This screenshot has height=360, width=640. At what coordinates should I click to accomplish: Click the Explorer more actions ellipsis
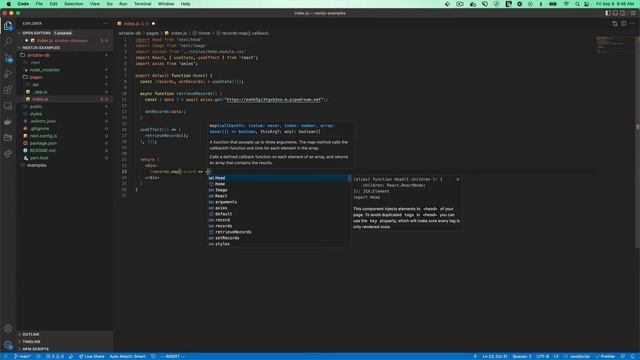[106, 24]
